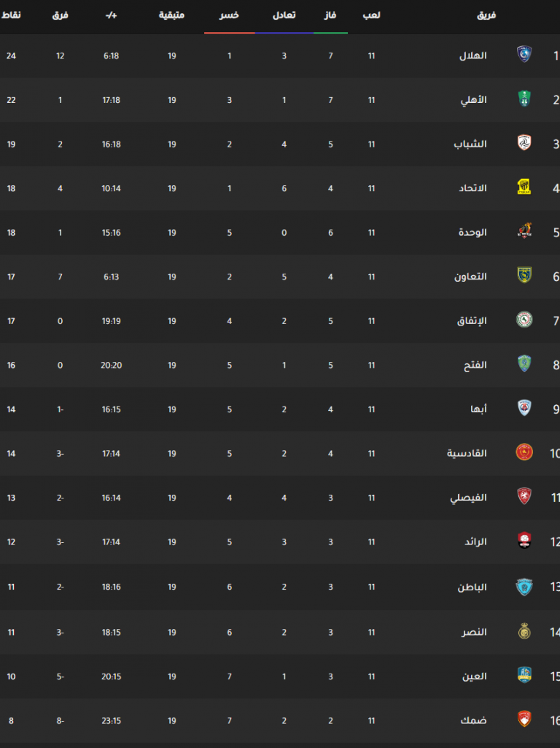560x748 pixels.
Task: Open the الشباب team logo
Action: point(524,142)
